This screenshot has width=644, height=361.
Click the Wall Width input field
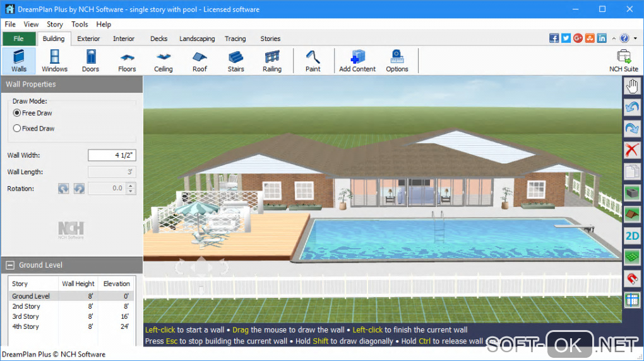coord(112,155)
